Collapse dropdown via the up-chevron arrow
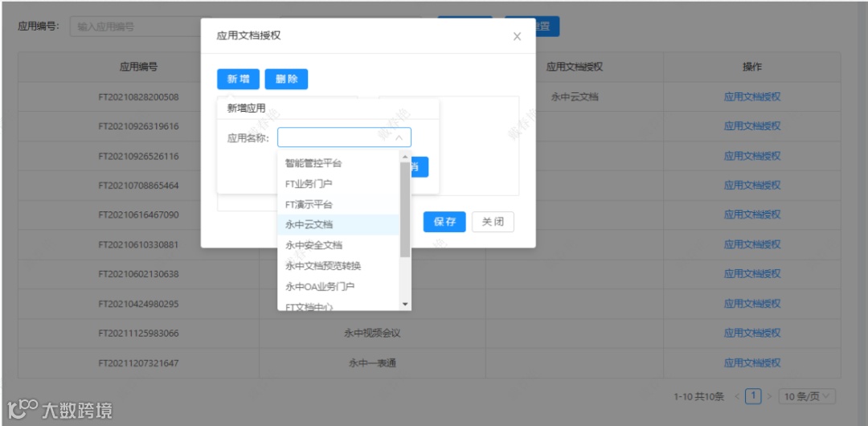Viewport: 868px width, 426px height. tap(399, 138)
